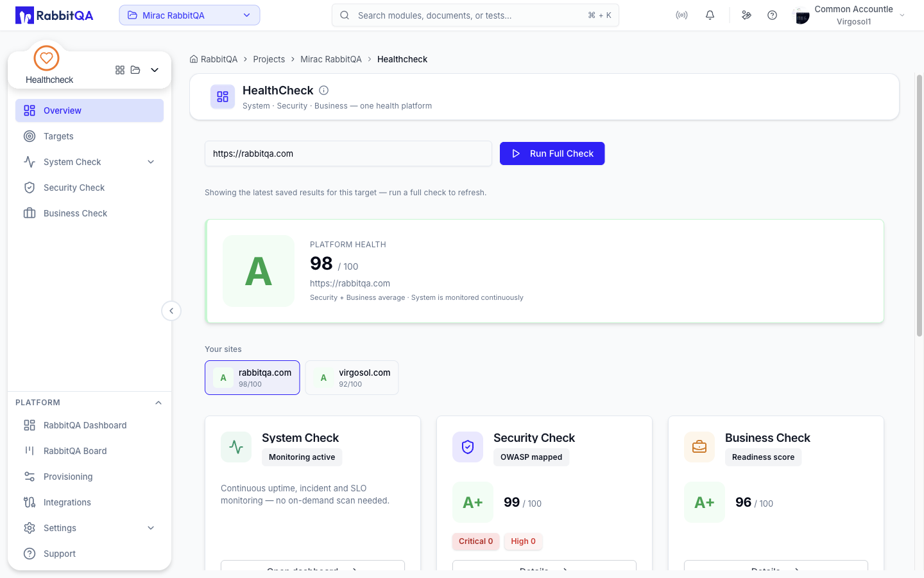Image resolution: width=924 pixels, height=578 pixels.
Task: Click the Business Check card title
Action: [x=768, y=438]
